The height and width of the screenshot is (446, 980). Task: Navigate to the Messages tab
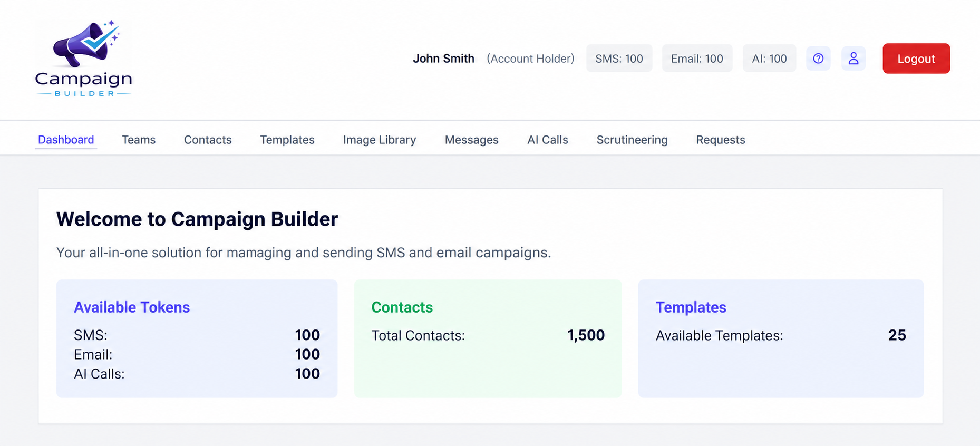(x=472, y=140)
